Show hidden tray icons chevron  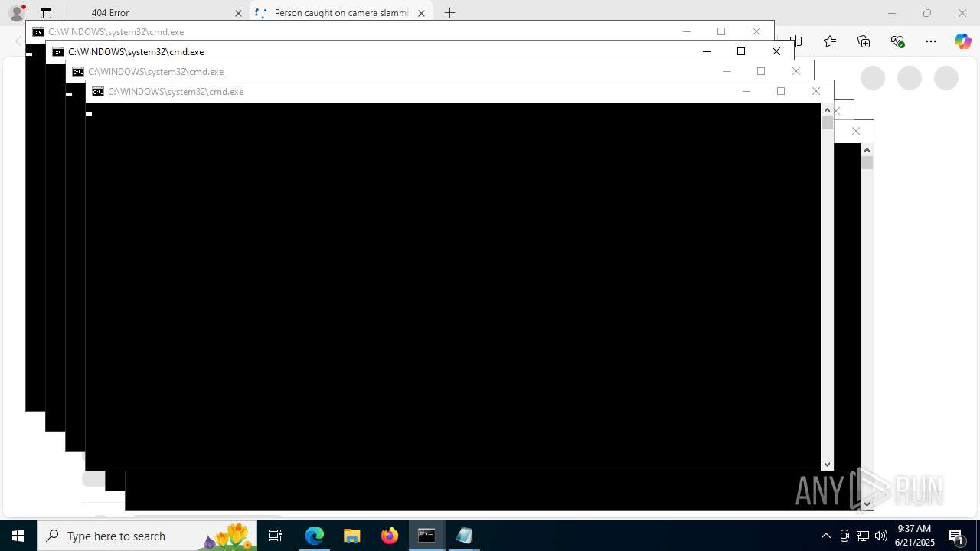pos(826,536)
